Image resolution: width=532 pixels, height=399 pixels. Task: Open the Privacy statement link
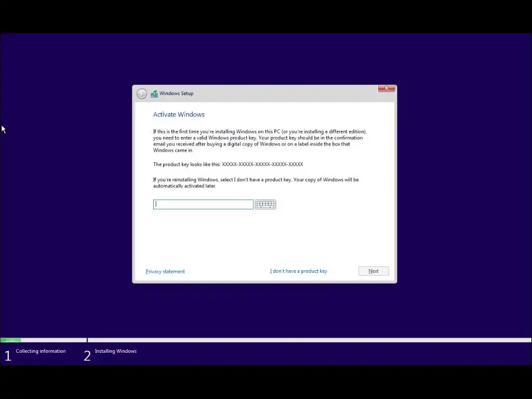165,271
